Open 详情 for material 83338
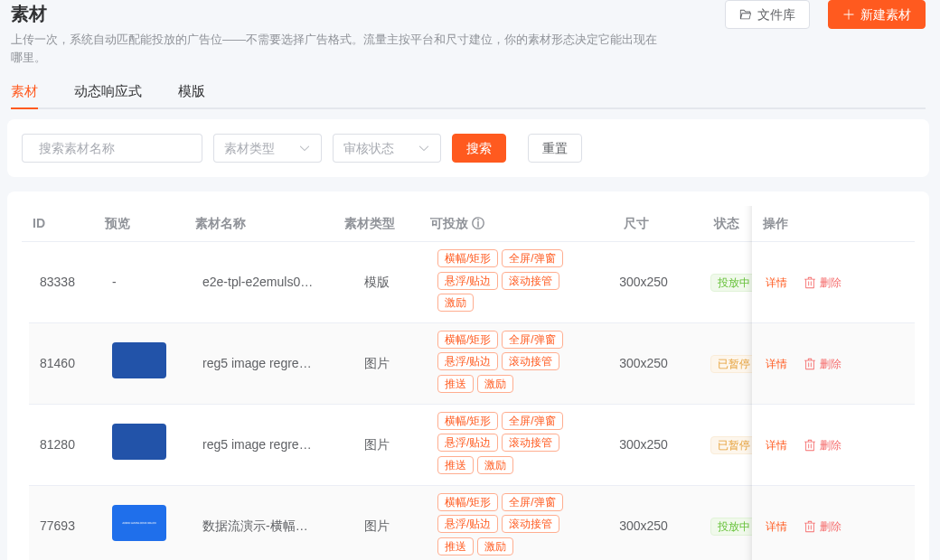 775,283
